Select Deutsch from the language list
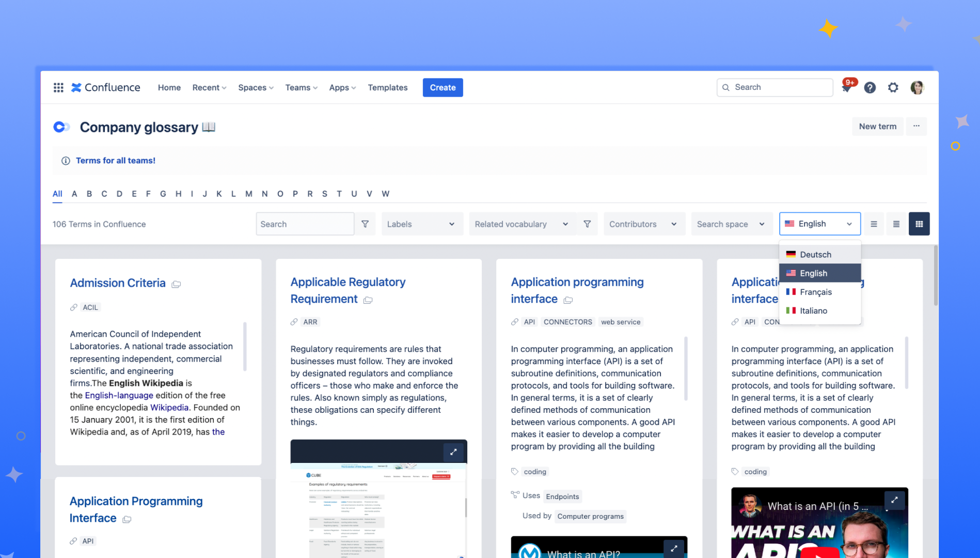The height and width of the screenshot is (558, 980). click(x=820, y=254)
